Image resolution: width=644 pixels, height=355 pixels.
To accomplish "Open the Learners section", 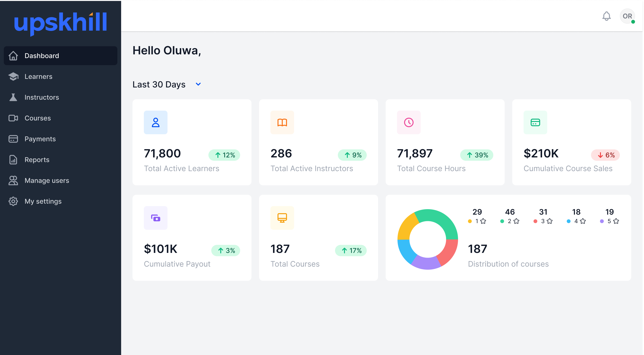I will click(x=39, y=76).
